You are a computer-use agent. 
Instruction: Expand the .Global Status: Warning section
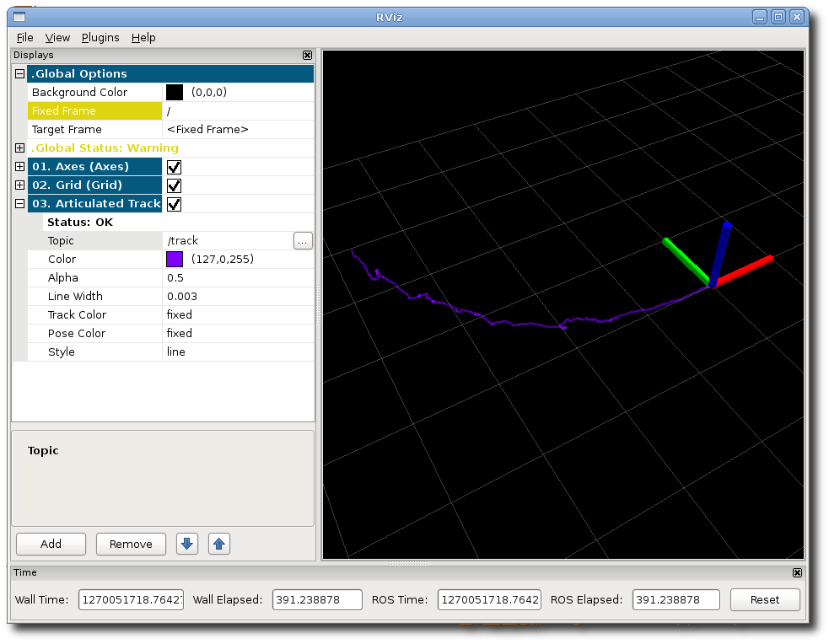(19, 148)
